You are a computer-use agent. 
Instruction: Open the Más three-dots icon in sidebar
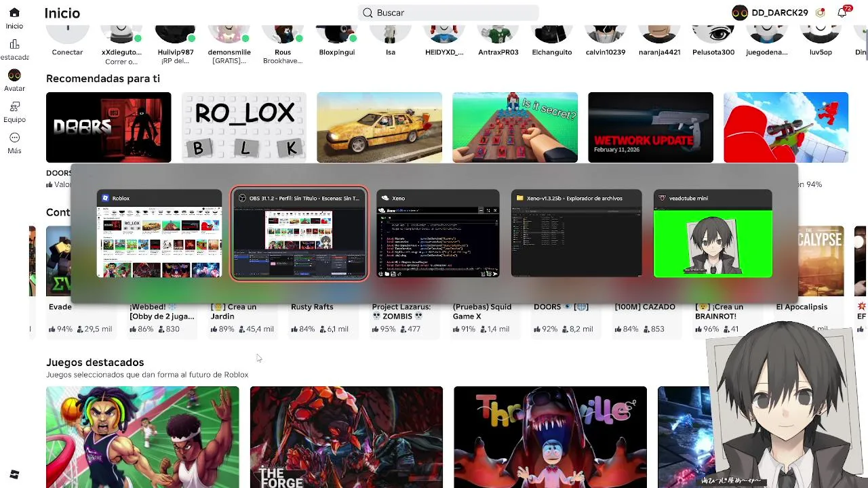14,138
